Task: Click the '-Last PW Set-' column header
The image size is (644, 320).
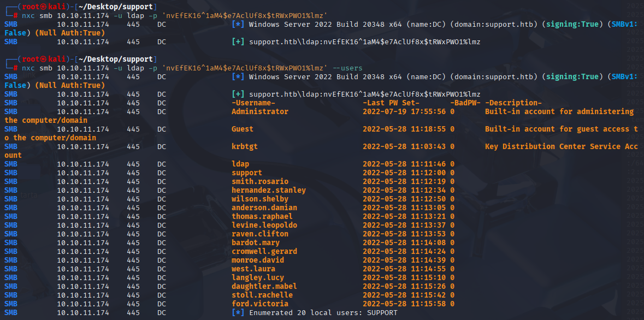Action: pyautogui.click(x=391, y=103)
